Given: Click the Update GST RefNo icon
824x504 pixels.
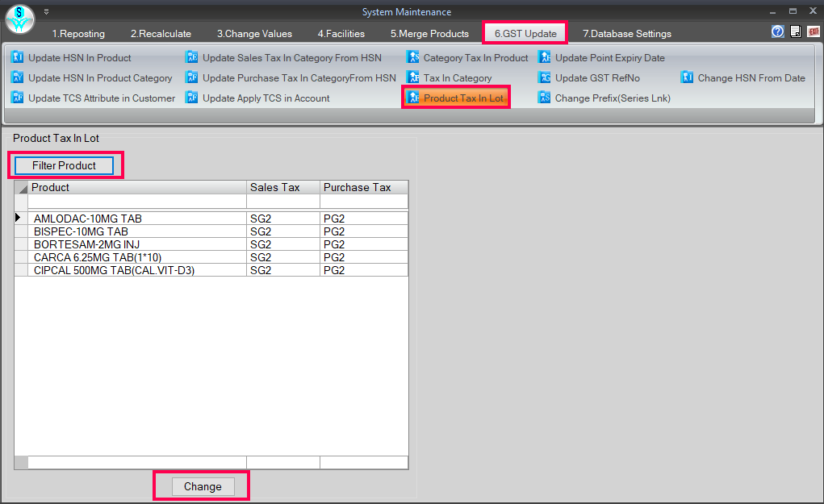Looking at the screenshot, I should click(x=545, y=77).
